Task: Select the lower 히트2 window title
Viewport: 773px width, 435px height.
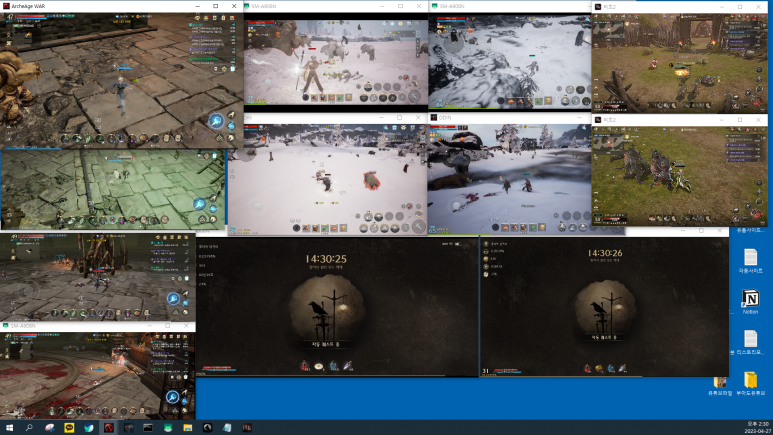Action: [x=609, y=120]
